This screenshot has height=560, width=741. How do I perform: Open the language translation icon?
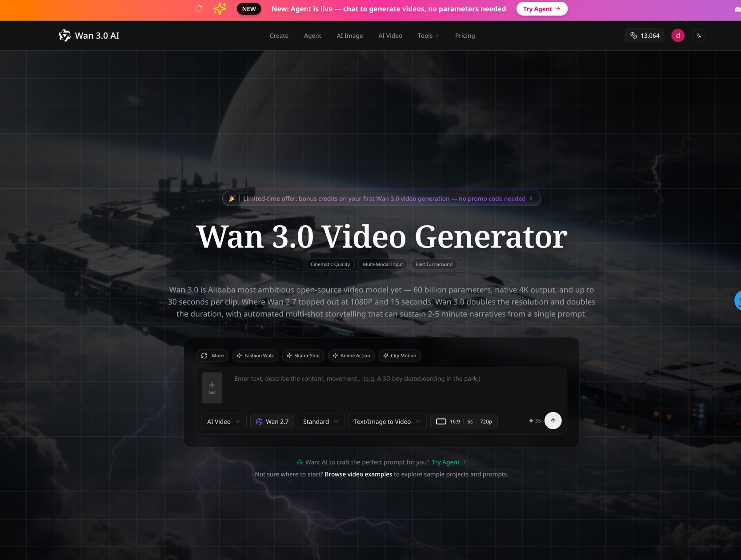point(699,36)
